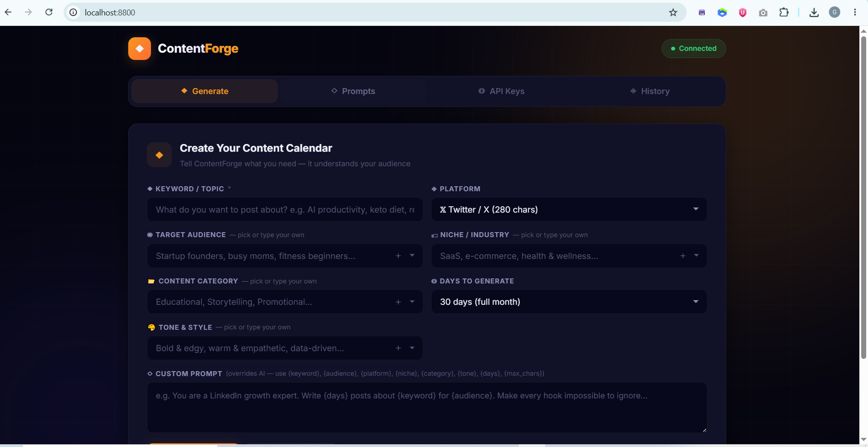Add custom Tone & Style with plus icon
Screen dimensions: 868x447
[x=398, y=348]
